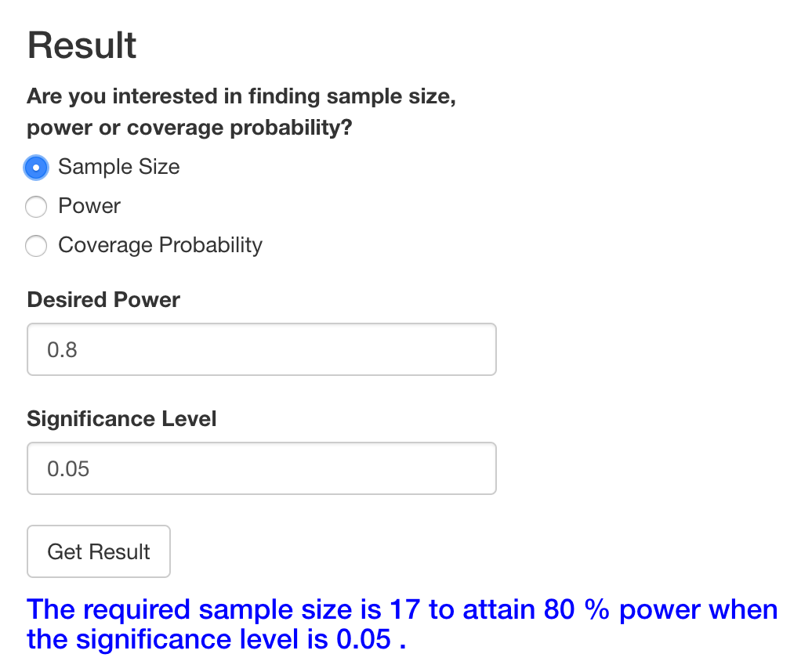The image size is (801, 672).
Task: Click the 'Power' option label text
Action: coord(89,206)
